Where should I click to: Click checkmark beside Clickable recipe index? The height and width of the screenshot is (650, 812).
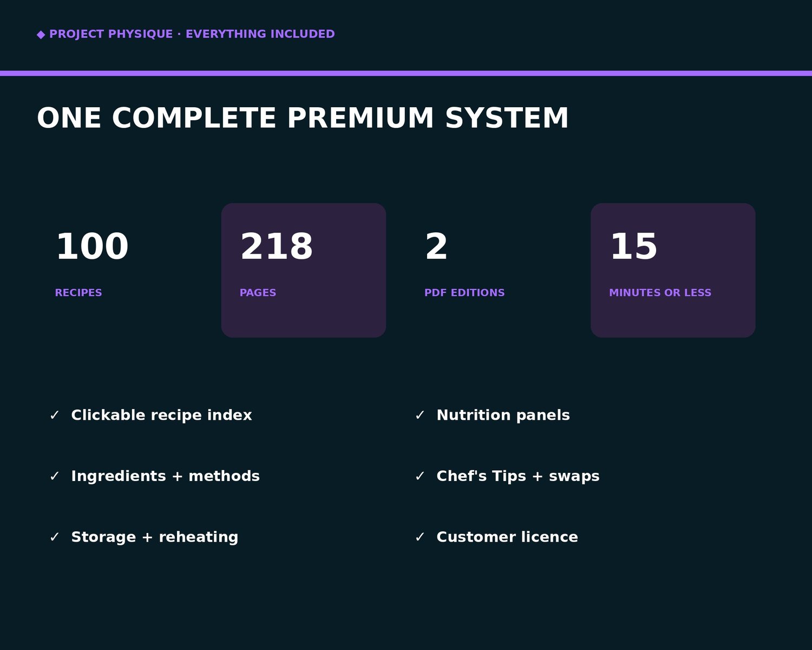[x=54, y=415]
